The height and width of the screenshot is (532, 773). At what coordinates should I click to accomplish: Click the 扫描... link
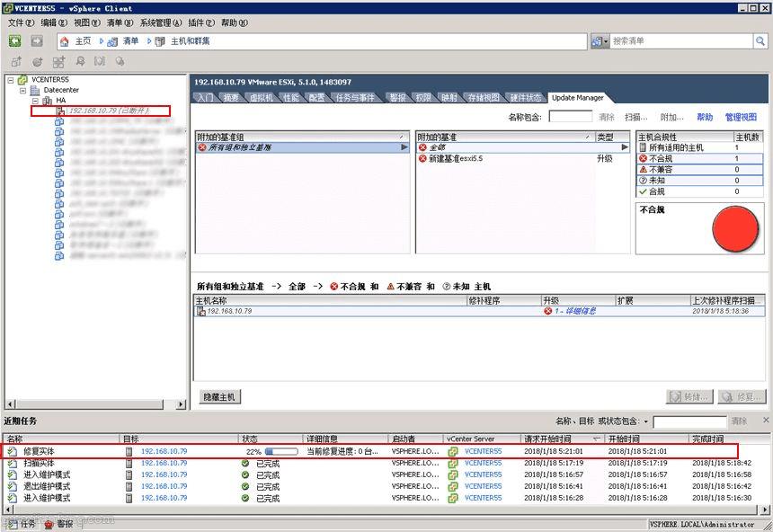click(636, 118)
